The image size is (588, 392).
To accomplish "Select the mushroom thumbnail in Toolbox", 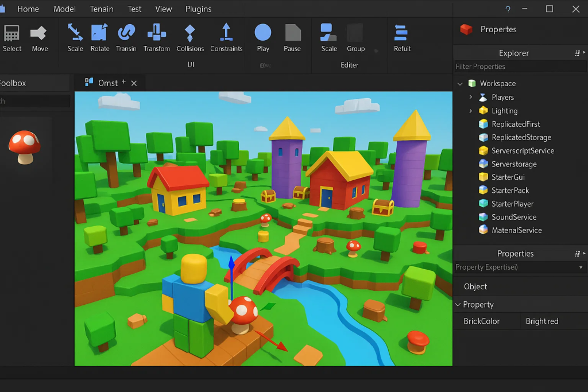I will (24, 148).
